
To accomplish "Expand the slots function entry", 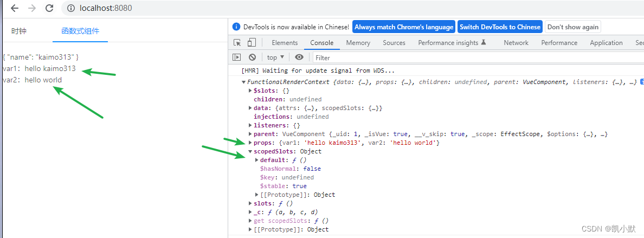I will click(x=250, y=203).
